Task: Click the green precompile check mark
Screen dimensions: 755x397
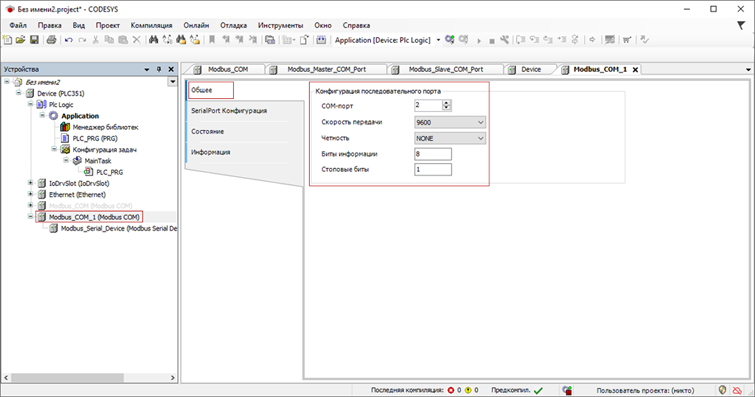Action: [x=538, y=390]
